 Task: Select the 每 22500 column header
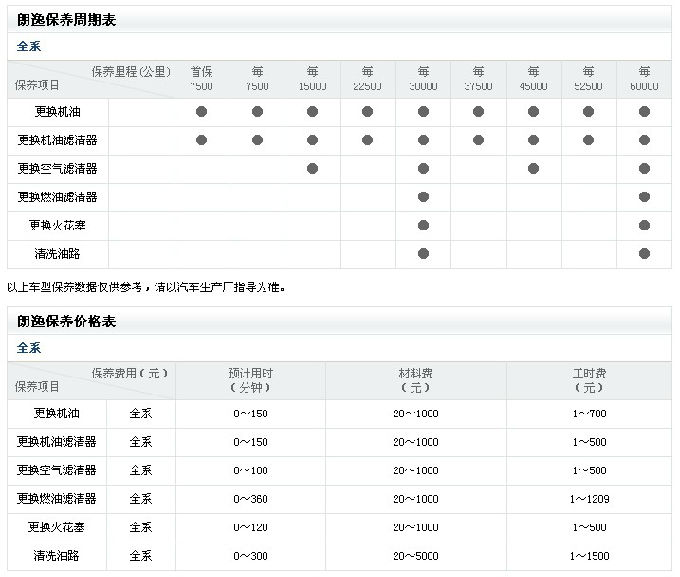coord(367,79)
